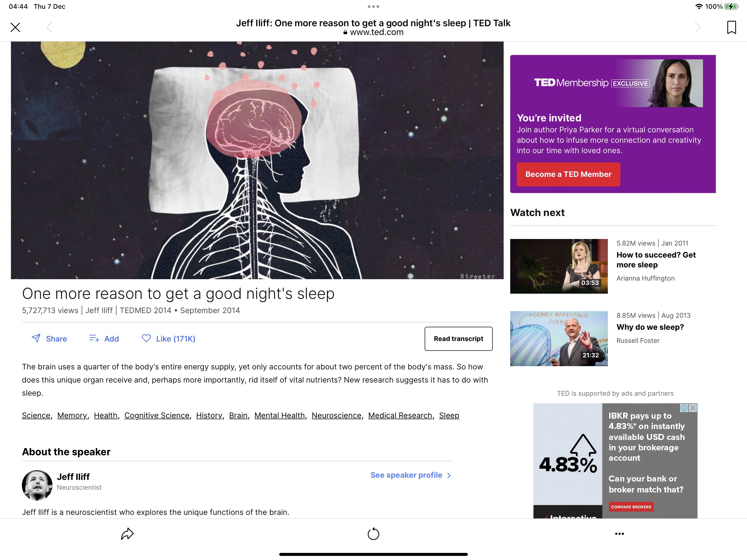Add talk to list via Add icon
The width and height of the screenshot is (747, 560).
pyautogui.click(x=94, y=338)
